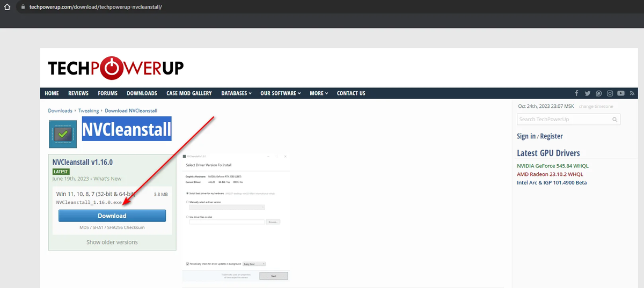Click the NVCleanstall page title

tap(127, 129)
